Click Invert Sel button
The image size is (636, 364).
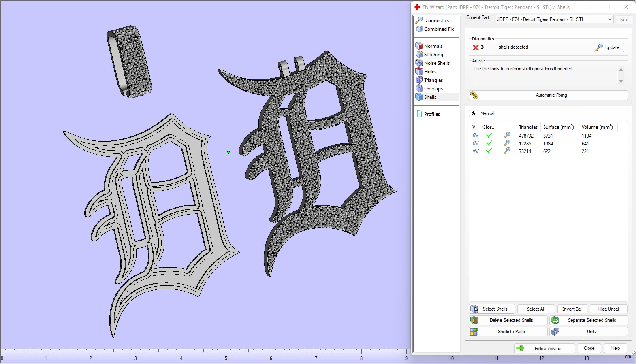(572, 309)
